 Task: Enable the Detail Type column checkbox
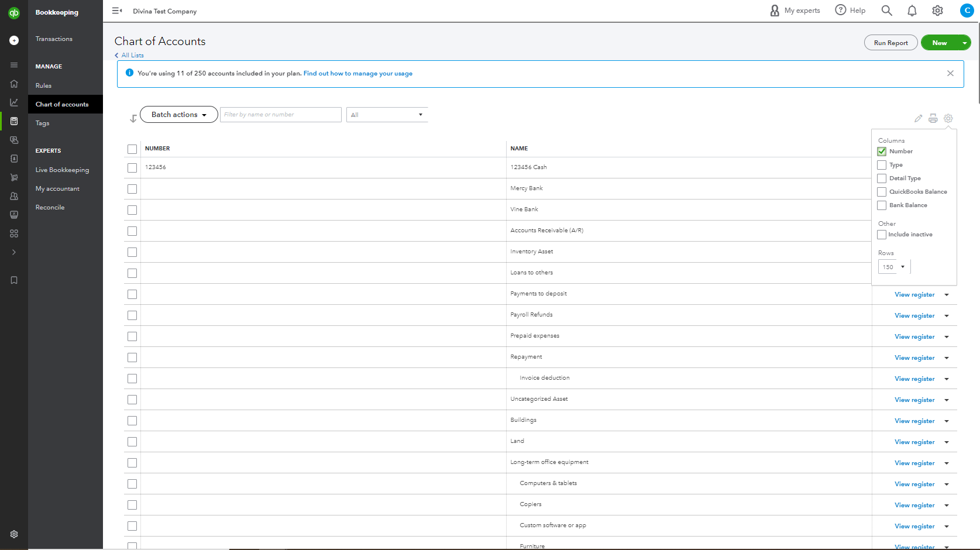882,178
